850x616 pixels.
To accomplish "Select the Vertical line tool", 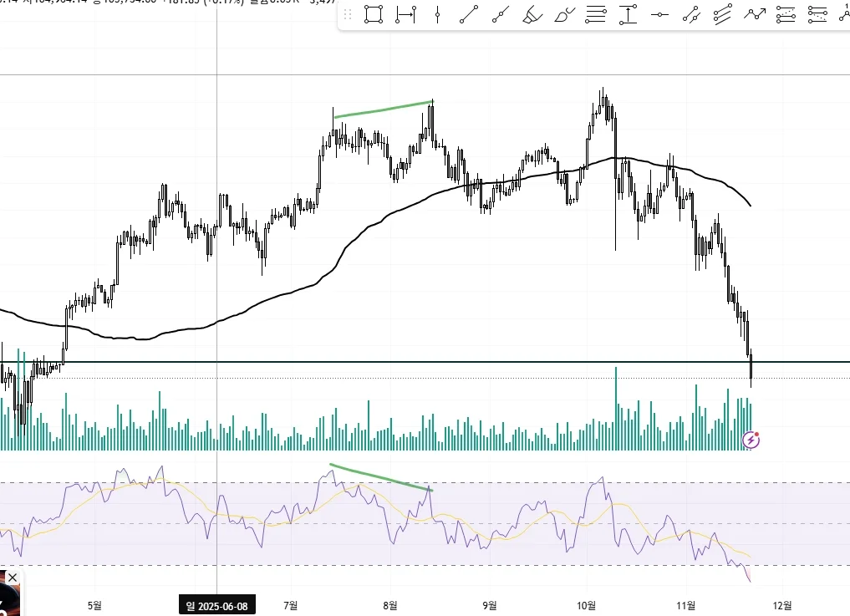I will [437, 15].
